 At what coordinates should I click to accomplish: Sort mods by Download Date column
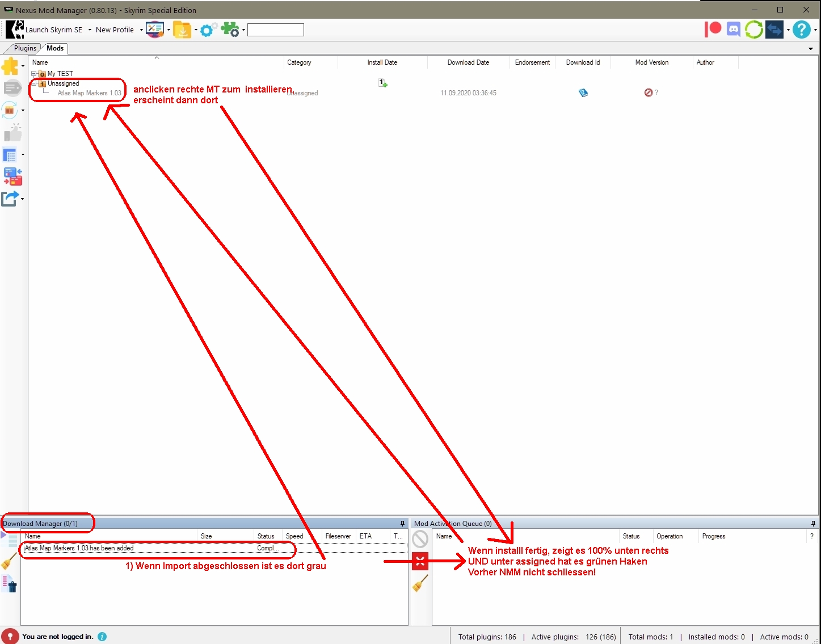[x=468, y=62]
